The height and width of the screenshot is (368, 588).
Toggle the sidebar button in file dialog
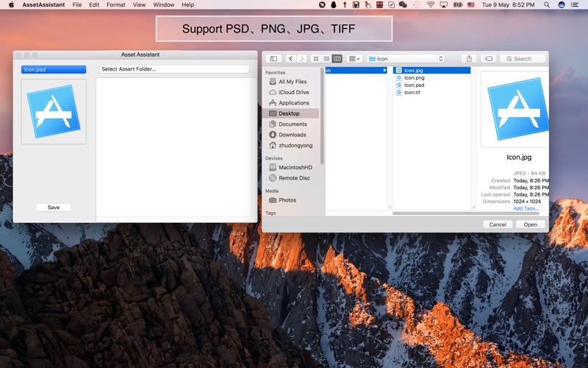pyautogui.click(x=273, y=59)
